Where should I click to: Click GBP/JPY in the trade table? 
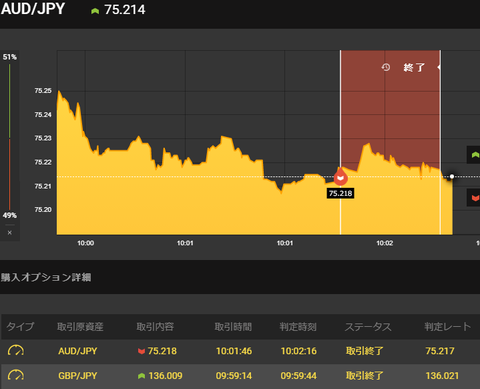click(78, 376)
